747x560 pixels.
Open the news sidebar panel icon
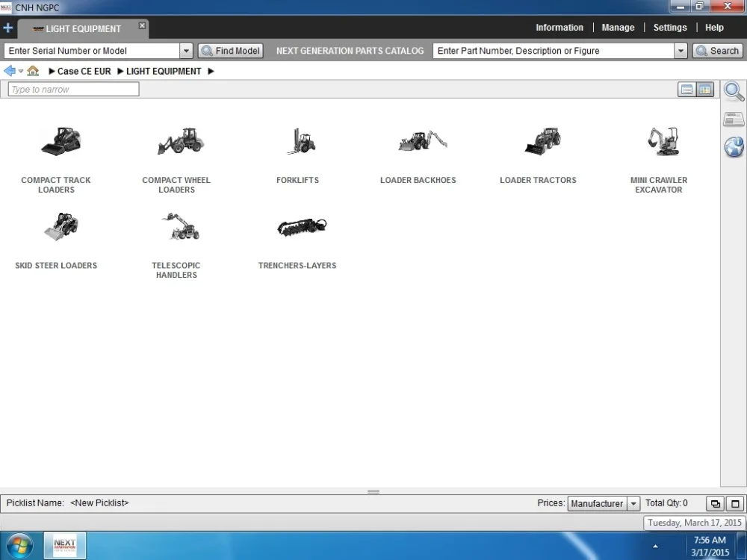(734, 119)
